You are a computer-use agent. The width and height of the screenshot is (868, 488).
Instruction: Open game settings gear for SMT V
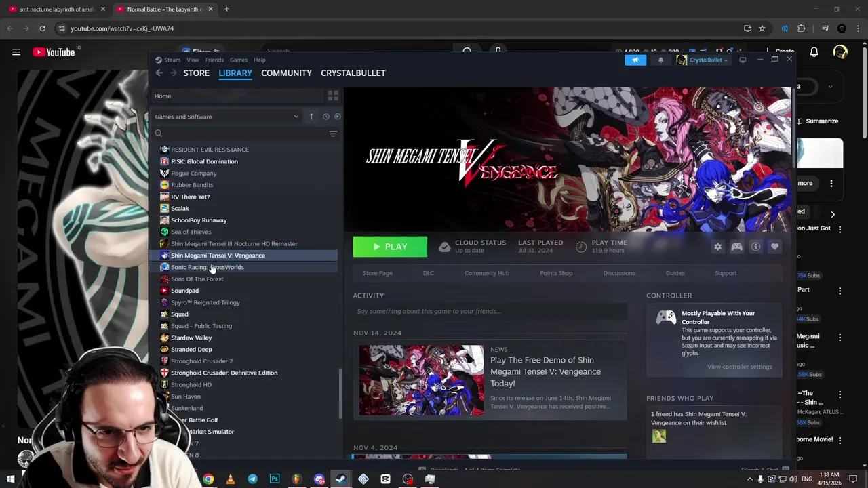pos(717,247)
